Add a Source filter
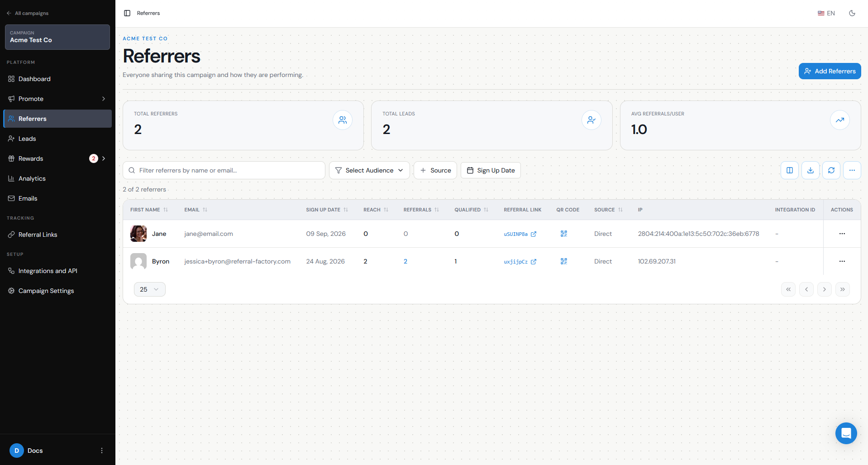Image resolution: width=868 pixels, height=465 pixels. coord(435,170)
